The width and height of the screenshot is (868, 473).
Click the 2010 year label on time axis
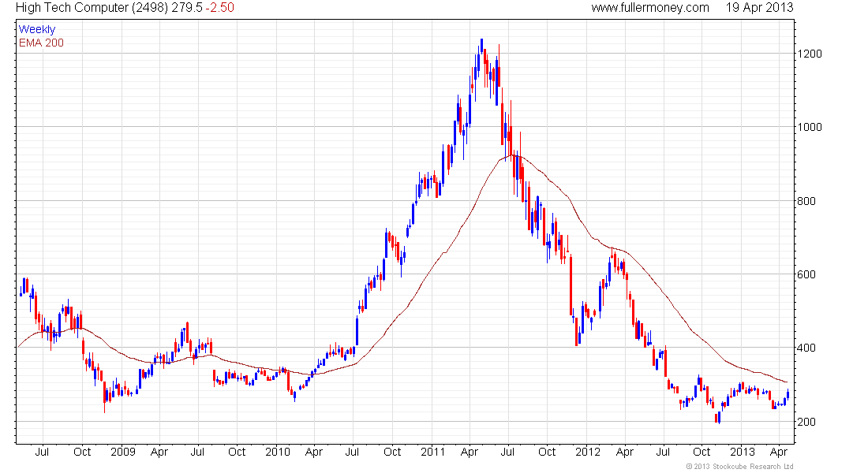[x=277, y=452]
